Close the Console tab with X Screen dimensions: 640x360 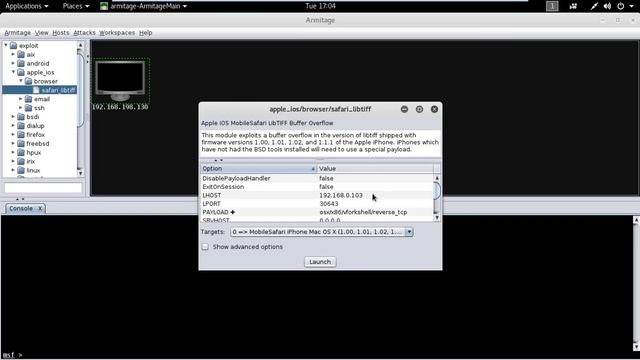[40, 209]
